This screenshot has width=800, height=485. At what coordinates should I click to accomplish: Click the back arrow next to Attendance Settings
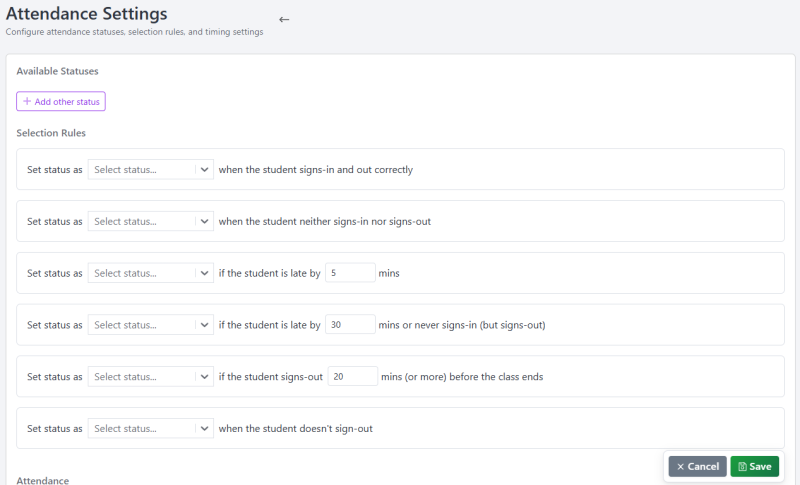tap(284, 19)
